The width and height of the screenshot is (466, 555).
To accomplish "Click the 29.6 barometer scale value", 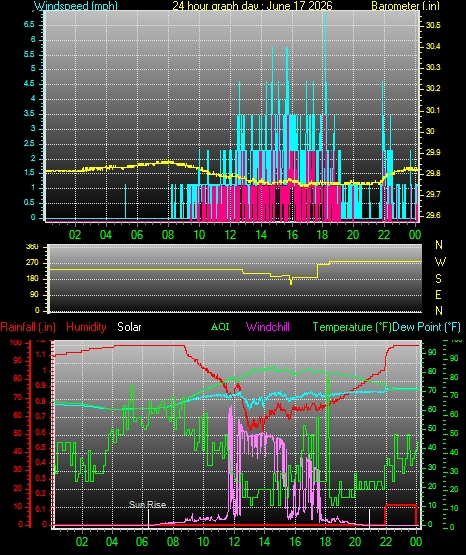I will (433, 215).
